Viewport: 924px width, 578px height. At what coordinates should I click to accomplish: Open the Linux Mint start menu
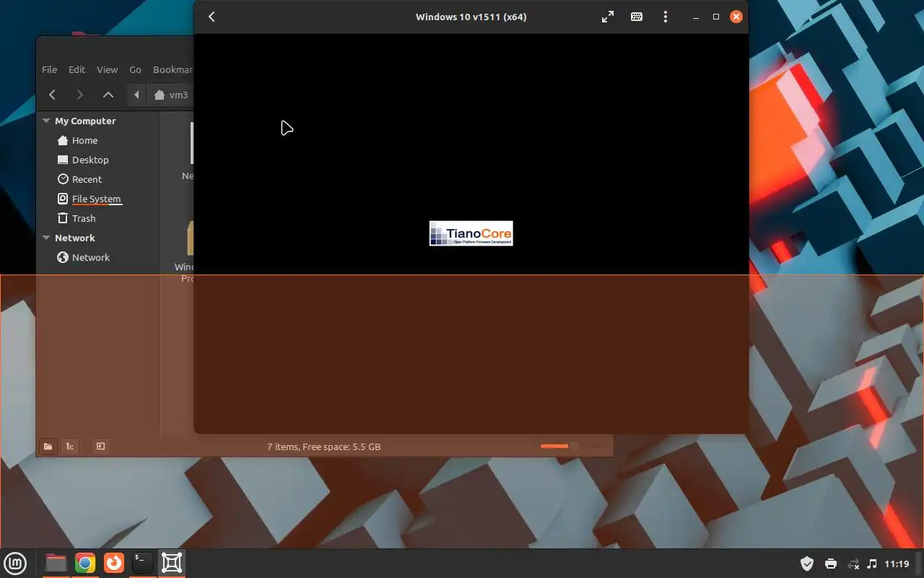point(16,563)
